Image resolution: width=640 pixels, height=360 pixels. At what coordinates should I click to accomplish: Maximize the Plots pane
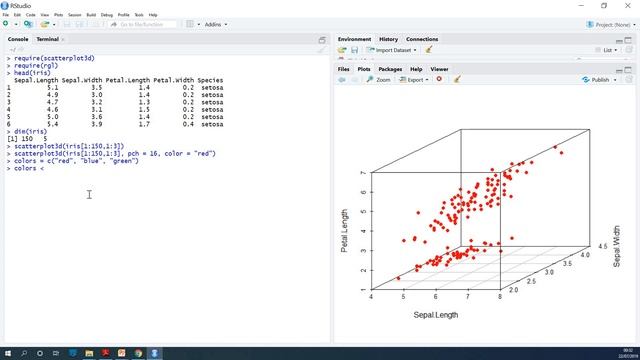click(629, 70)
